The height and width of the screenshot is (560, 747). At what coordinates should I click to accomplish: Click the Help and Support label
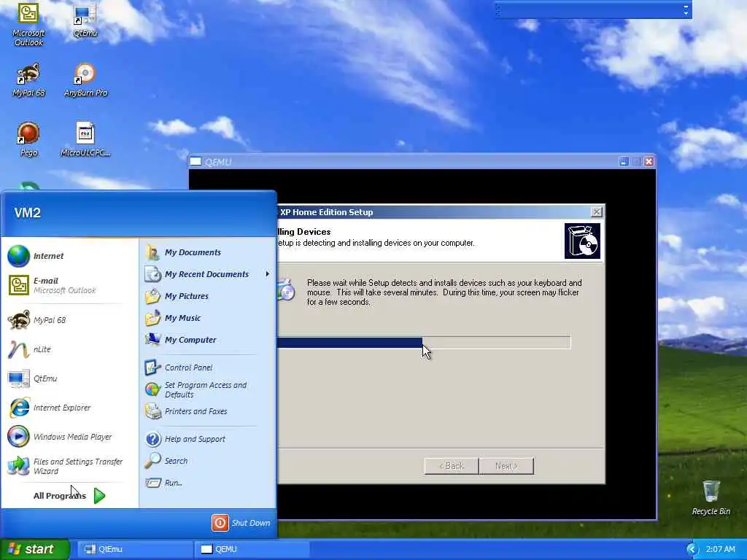[195, 439]
